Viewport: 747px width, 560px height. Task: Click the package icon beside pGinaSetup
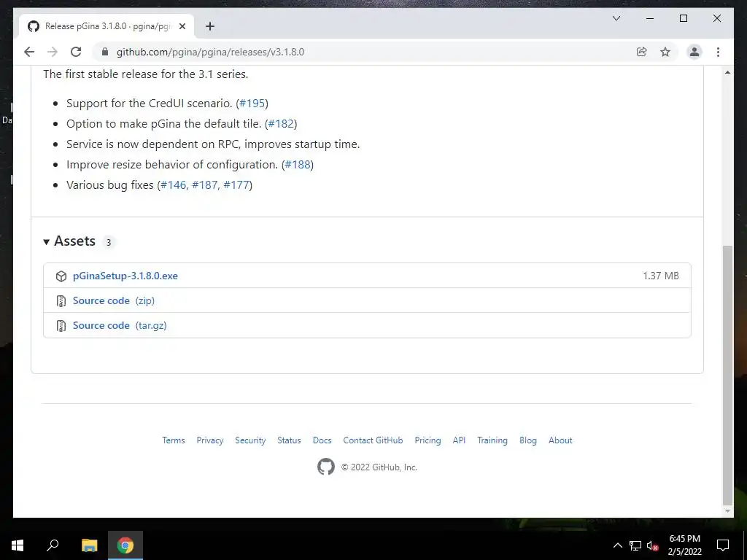[x=61, y=276]
